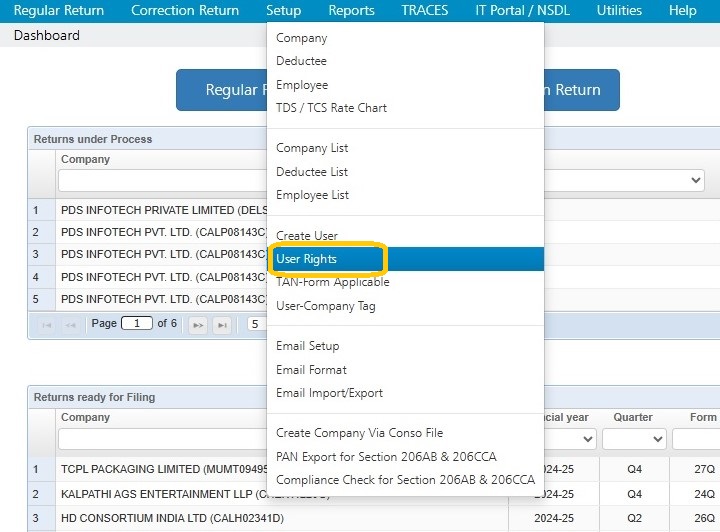Click the page number input field
The width and height of the screenshot is (720, 532).
[137, 324]
